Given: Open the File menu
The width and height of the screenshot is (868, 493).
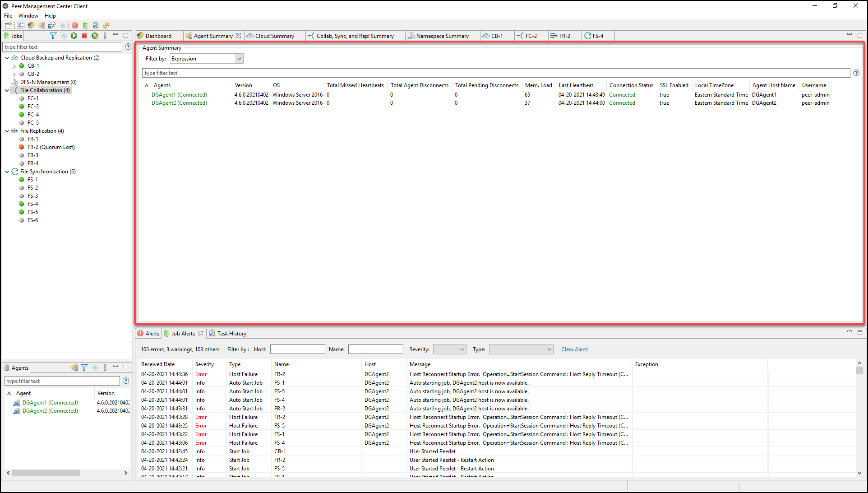Looking at the screenshot, I should [8, 15].
